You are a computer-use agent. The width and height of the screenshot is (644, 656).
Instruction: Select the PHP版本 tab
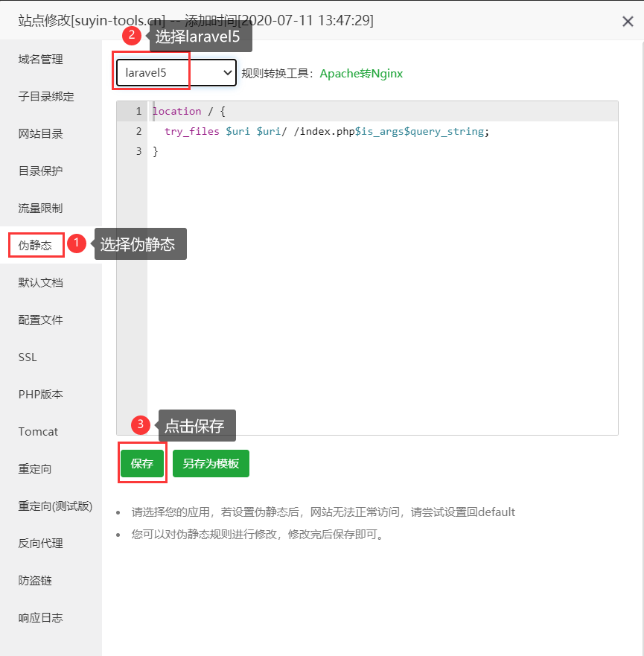tap(41, 395)
